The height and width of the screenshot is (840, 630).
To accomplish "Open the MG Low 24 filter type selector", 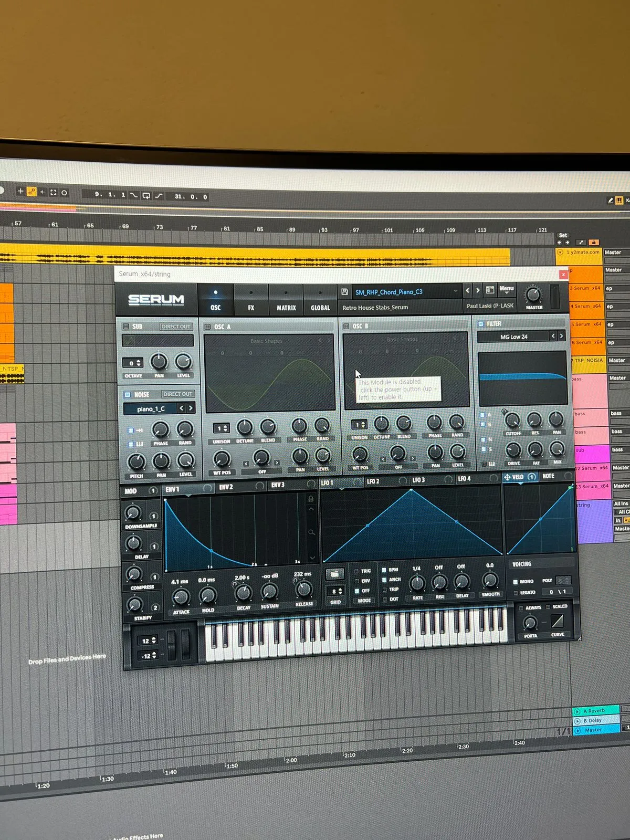I will [x=514, y=337].
